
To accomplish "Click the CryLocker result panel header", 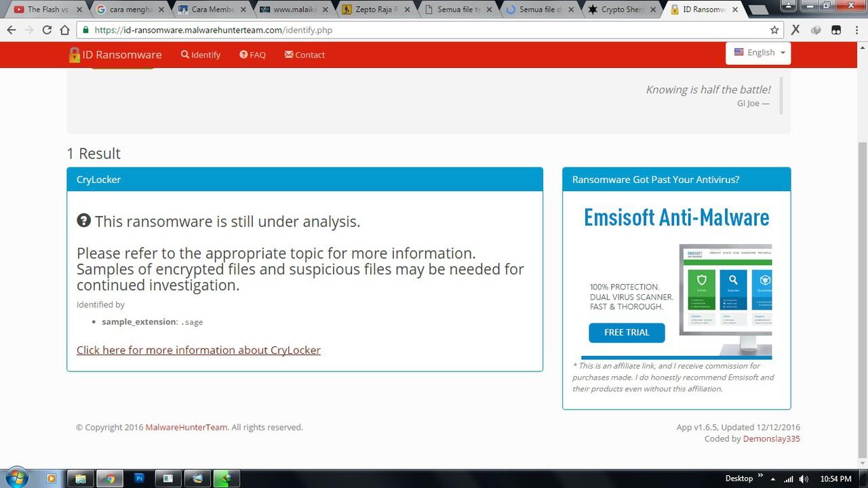I will [x=304, y=180].
